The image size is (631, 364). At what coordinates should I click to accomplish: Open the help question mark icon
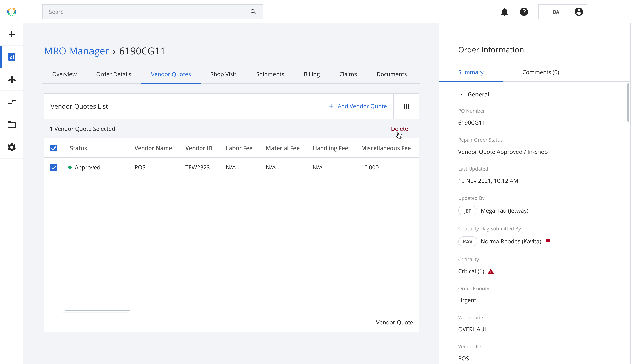point(524,12)
